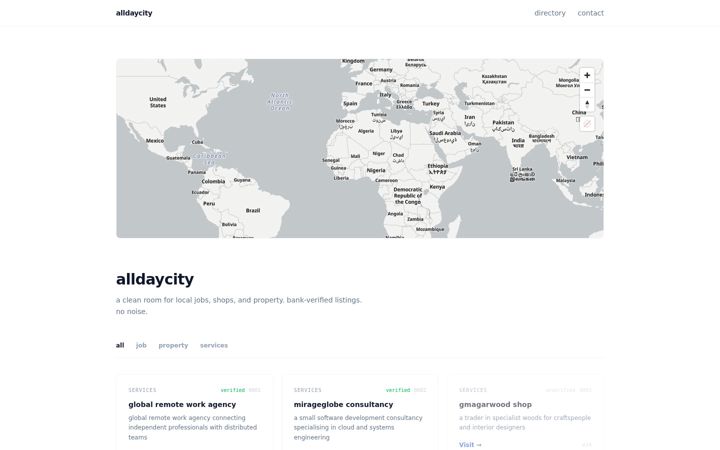Click the SERVICES tag on mirageglobe card
The image size is (720, 450).
point(307,390)
